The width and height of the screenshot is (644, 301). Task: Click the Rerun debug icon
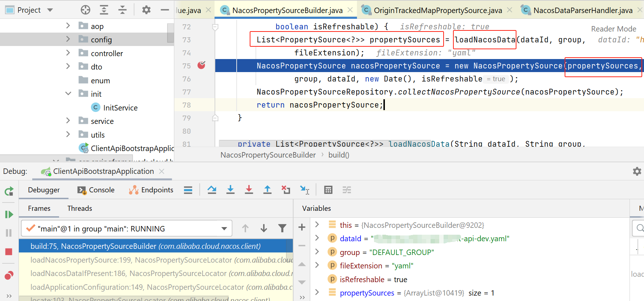click(x=9, y=191)
